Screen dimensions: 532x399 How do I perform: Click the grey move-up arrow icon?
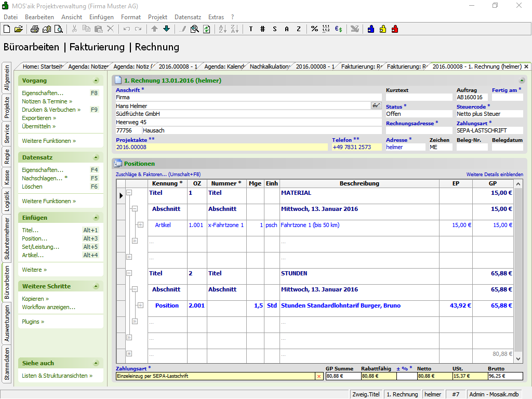[x=155, y=29]
